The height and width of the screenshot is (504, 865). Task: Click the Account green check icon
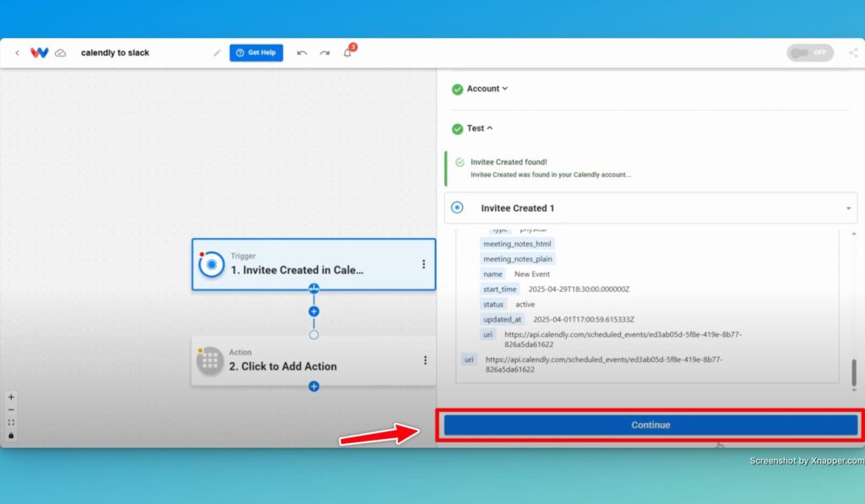[457, 89]
